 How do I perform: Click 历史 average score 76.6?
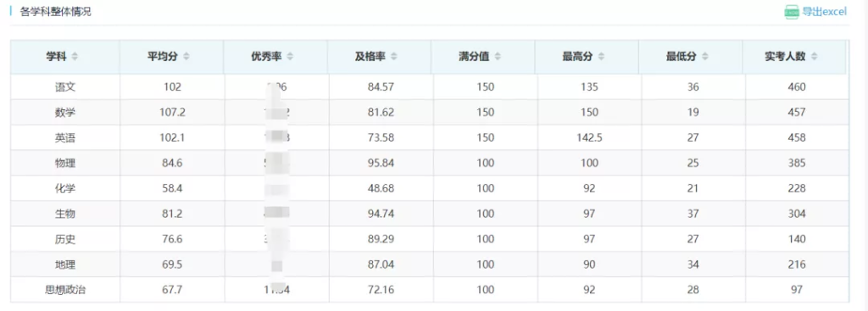point(172,239)
